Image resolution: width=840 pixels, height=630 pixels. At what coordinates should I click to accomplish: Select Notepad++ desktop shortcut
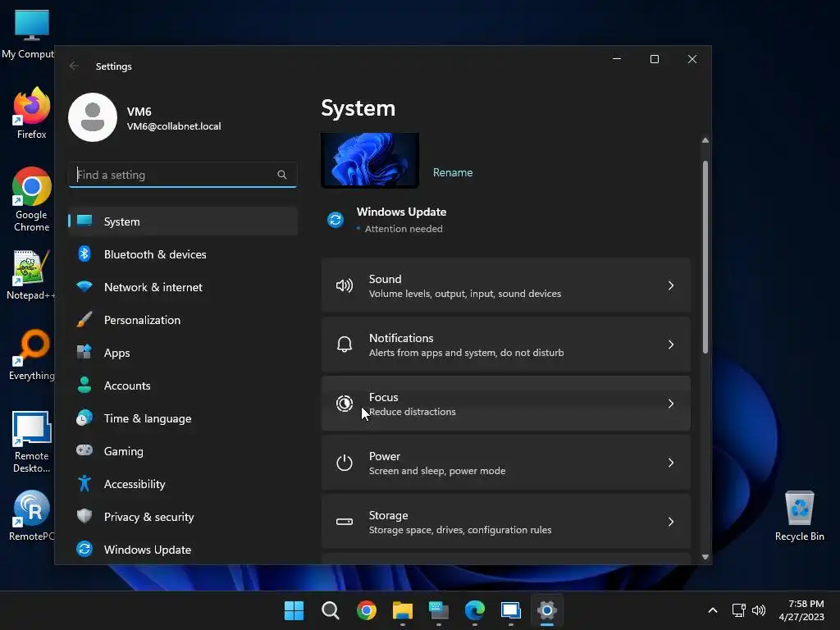click(x=30, y=274)
